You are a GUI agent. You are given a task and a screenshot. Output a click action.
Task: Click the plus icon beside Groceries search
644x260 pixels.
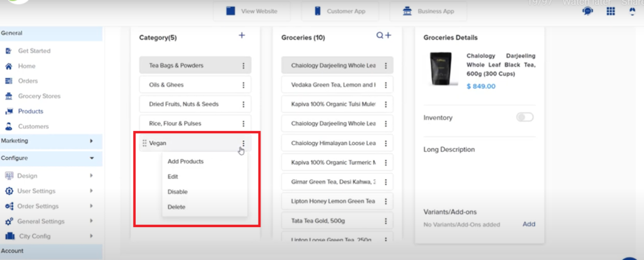click(388, 35)
